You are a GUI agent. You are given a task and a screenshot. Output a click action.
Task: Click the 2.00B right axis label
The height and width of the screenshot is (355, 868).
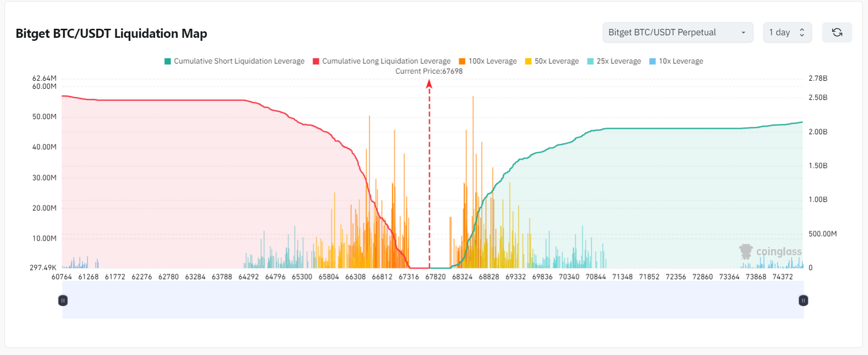click(818, 132)
